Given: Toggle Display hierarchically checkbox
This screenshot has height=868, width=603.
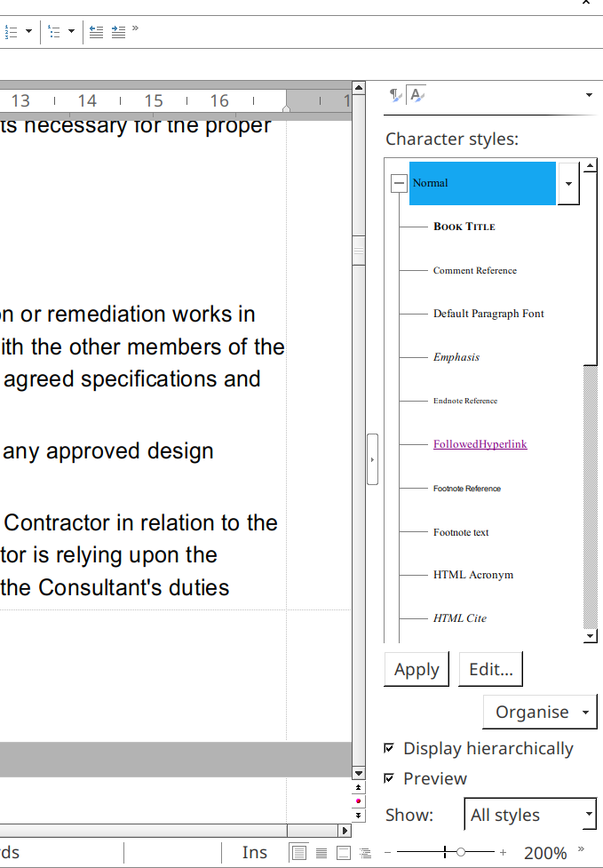Looking at the screenshot, I should [389, 749].
